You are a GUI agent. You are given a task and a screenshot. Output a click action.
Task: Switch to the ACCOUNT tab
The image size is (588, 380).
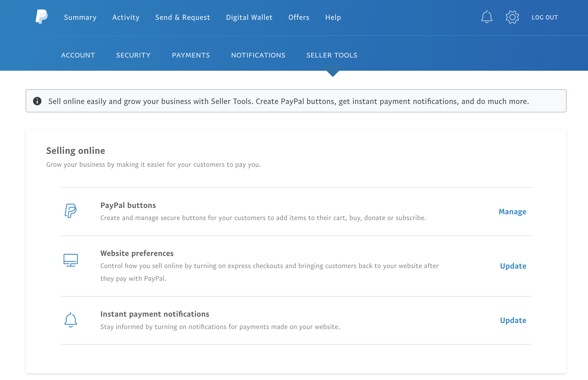[x=78, y=55]
